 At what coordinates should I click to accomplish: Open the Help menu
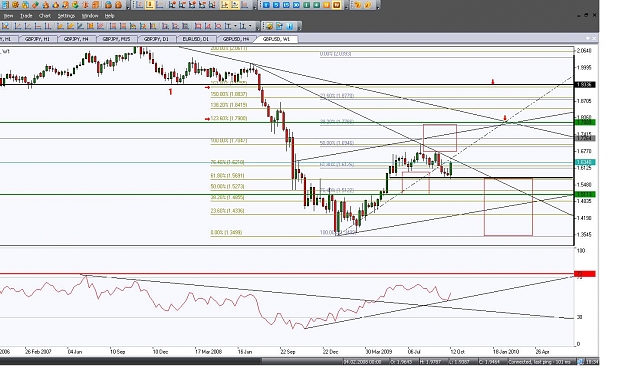(x=109, y=16)
